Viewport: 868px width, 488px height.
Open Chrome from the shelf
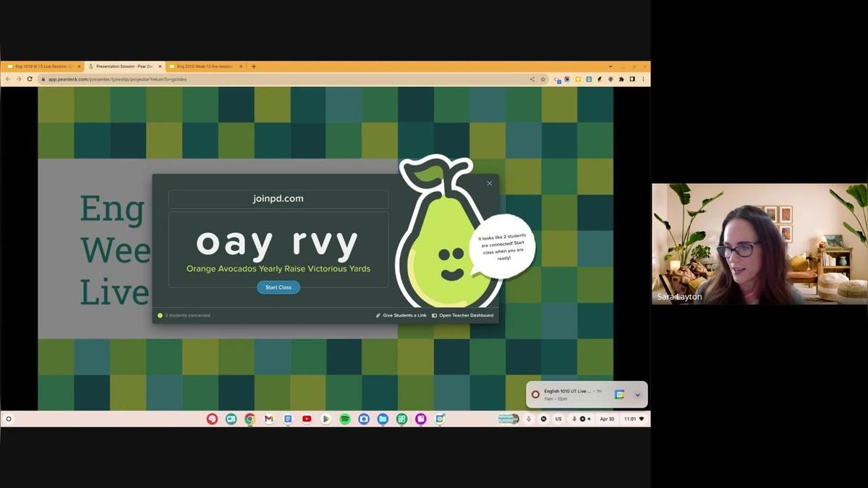click(250, 418)
